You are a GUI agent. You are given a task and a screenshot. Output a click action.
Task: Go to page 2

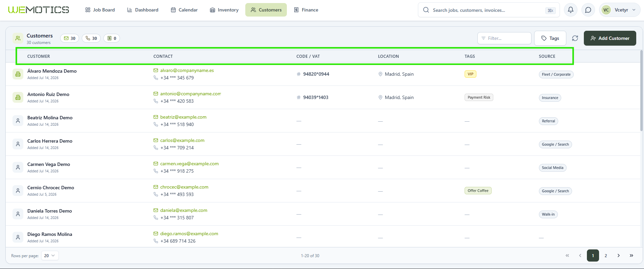(x=606, y=255)
